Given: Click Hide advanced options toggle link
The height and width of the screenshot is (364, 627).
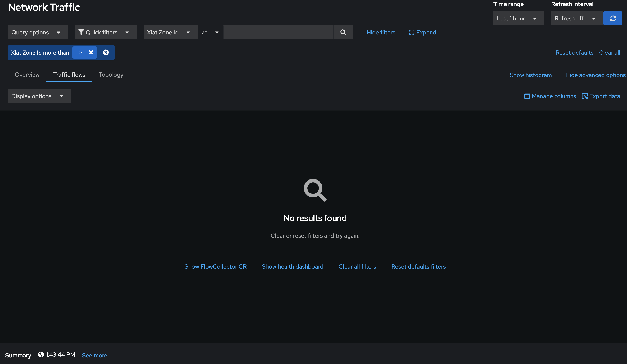Looking at the screenshot, I should pyautogui.click(x=595, y=75).
